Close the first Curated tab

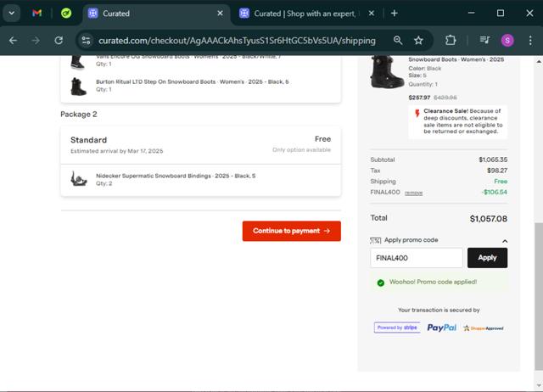click(220, 14)
